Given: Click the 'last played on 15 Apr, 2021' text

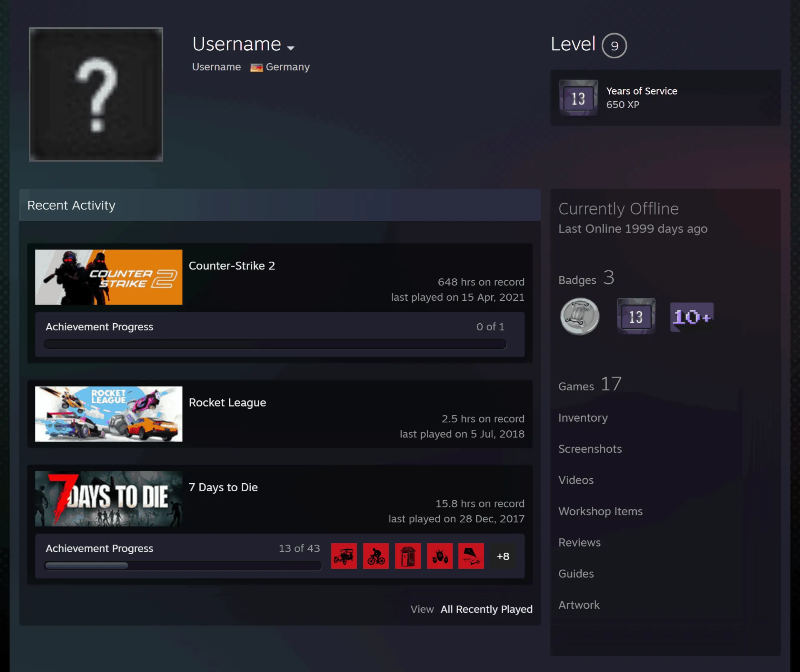Looking at the screenshot, I should (x=457, y=297).
